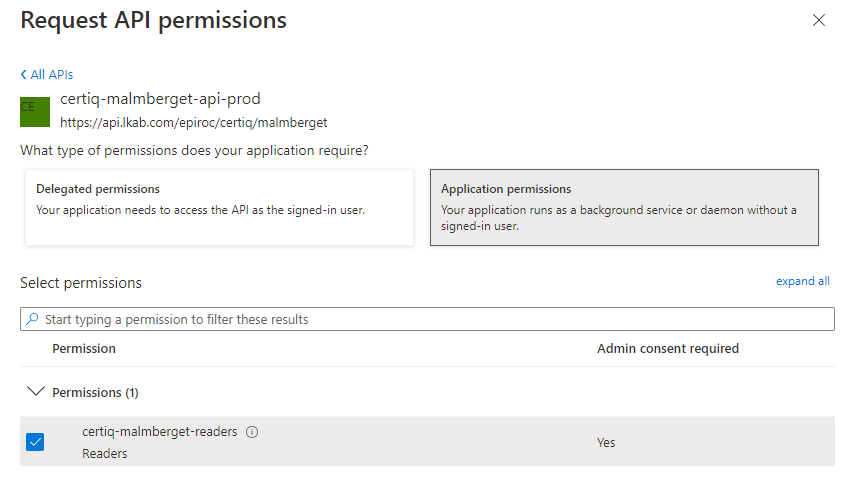Image resolution: width=855 pixels, height=503 pixels.
Task: Click the green CE application icon
Action: [x=35, y=112]
